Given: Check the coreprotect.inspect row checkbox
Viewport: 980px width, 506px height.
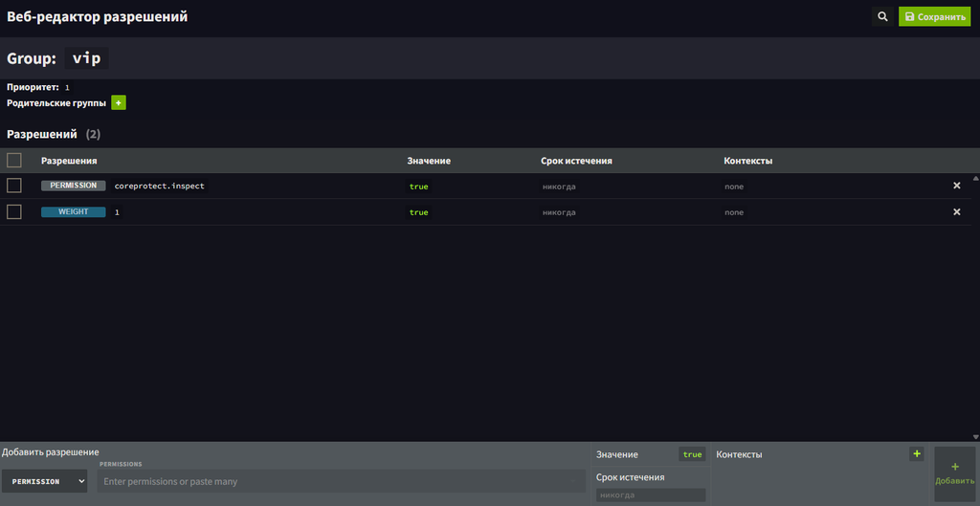Looking at the screenshot, I should pyautogui.click(x=14, y=186).
